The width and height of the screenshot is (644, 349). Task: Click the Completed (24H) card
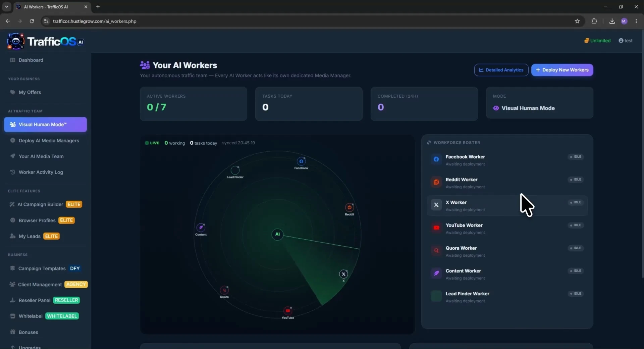point(424,104)
